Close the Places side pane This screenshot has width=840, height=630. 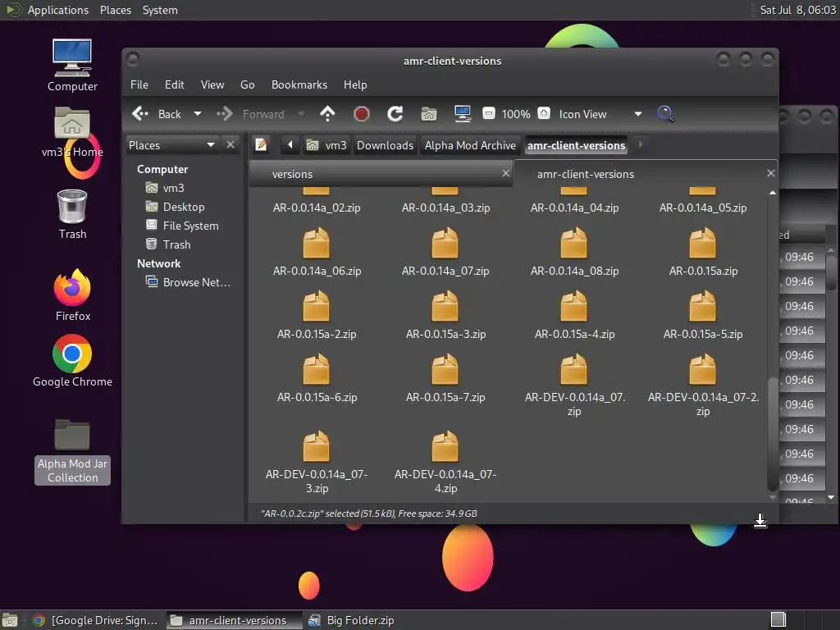pyautogui.click(x=231, y=145)
